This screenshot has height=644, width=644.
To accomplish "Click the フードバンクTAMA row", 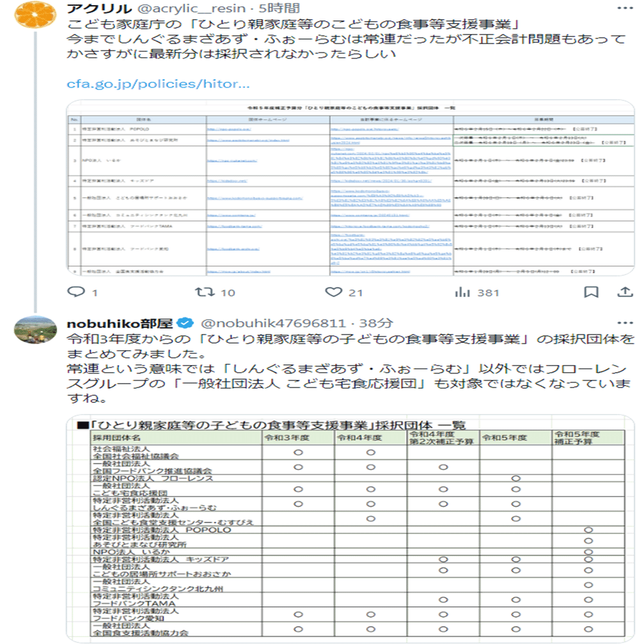I will (x=357, y=600).
